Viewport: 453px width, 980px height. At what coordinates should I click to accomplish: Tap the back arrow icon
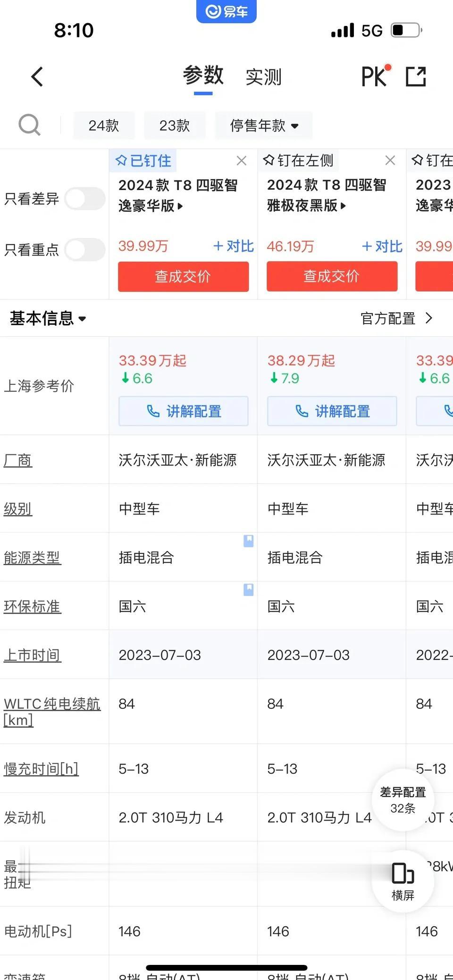pyautogui.click(x=37, y=77)
